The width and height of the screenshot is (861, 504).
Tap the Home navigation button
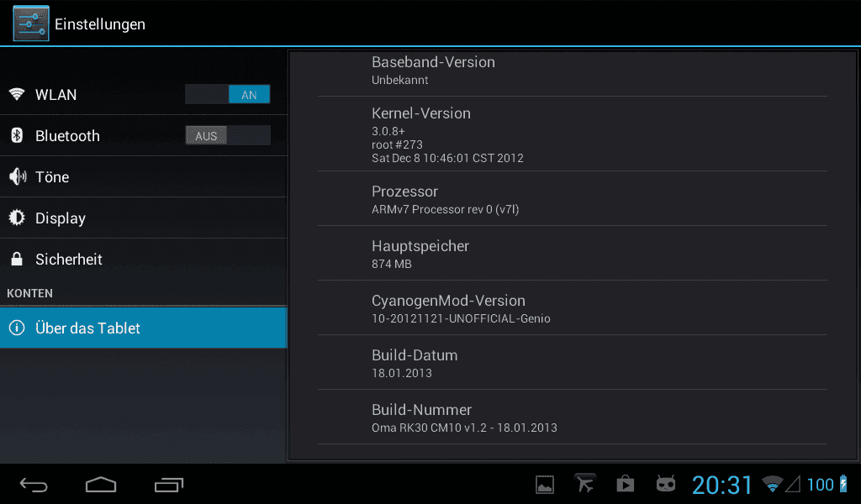pos(101,485)
